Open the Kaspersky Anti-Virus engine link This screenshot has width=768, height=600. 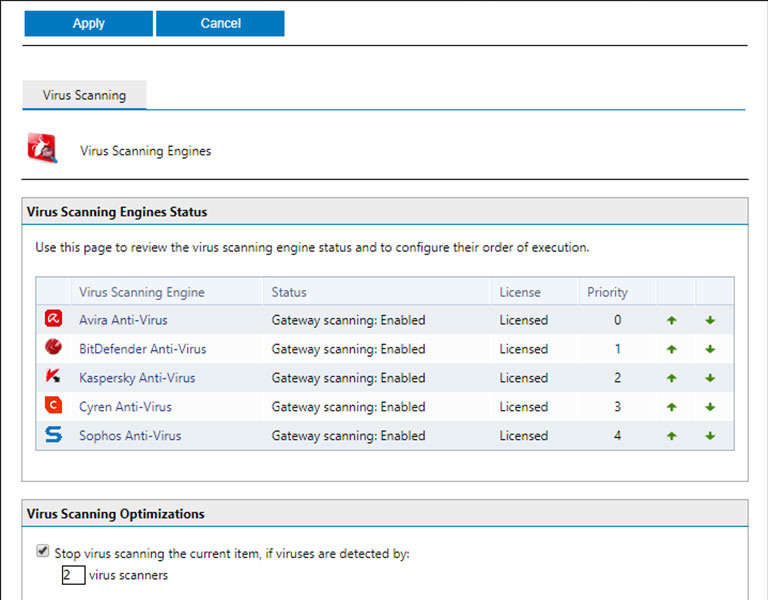pos(137,378)
